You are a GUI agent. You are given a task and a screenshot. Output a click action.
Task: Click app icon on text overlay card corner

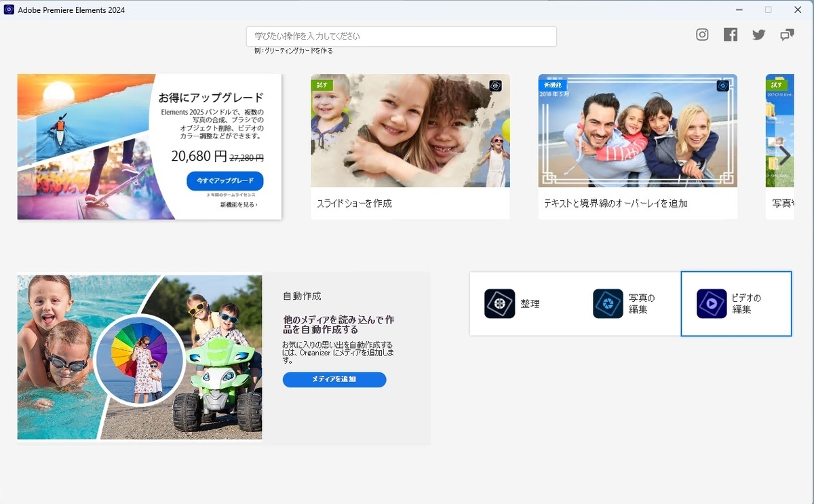click(x=723, y=85)
